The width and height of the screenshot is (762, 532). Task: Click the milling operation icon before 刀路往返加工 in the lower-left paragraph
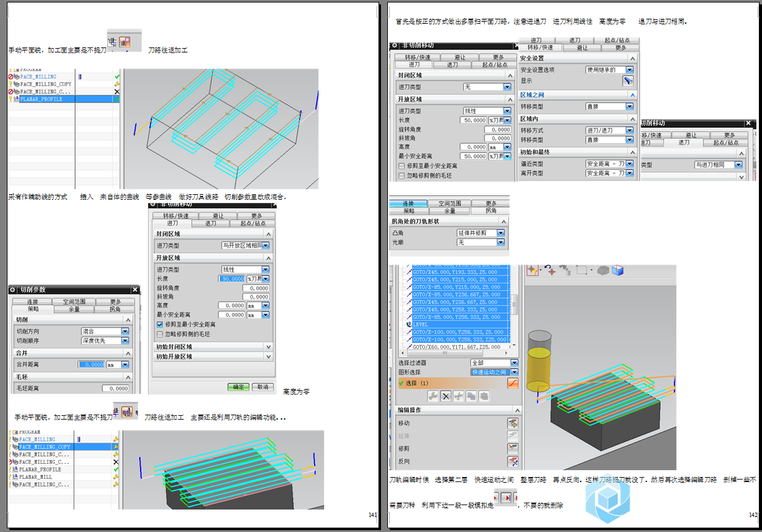click(127, 411)
